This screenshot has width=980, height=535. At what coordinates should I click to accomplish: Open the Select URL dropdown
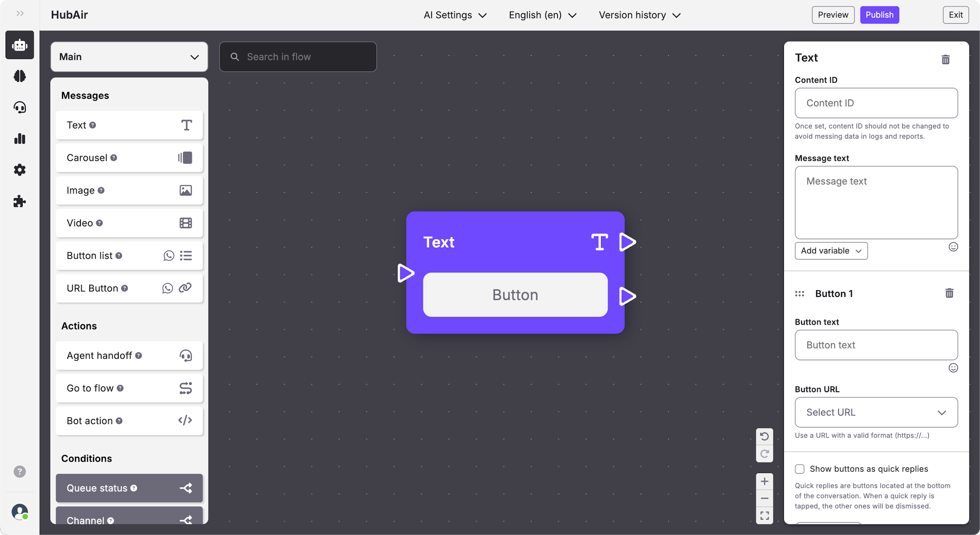[876, 412]
